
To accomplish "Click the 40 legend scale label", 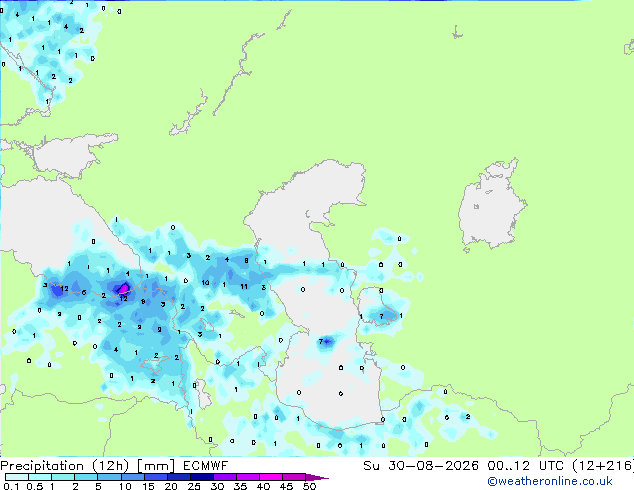I will point(263,486).
